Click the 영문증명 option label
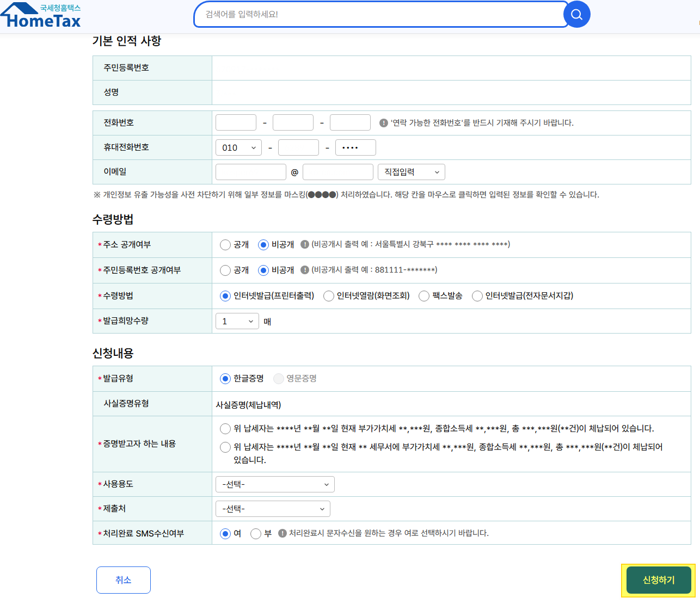The image size is (700, 604). (302, 379)
